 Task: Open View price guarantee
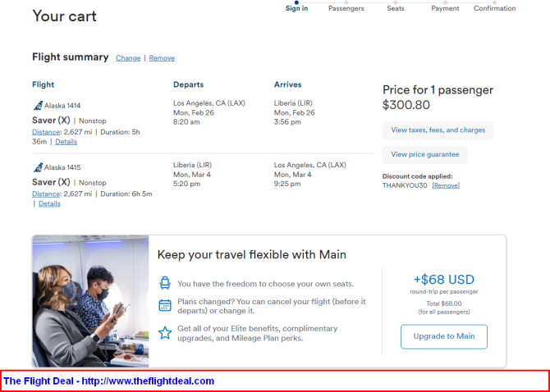pos(424,154)
